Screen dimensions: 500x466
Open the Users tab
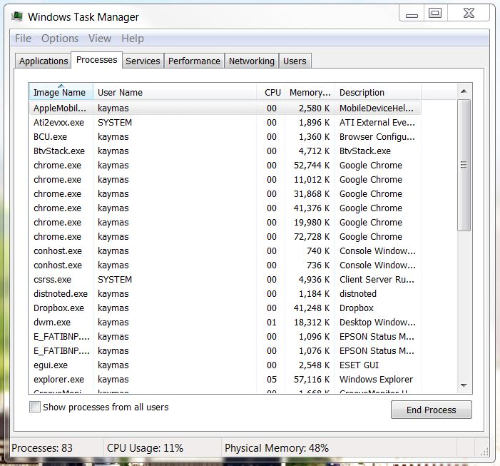point(295,61)
